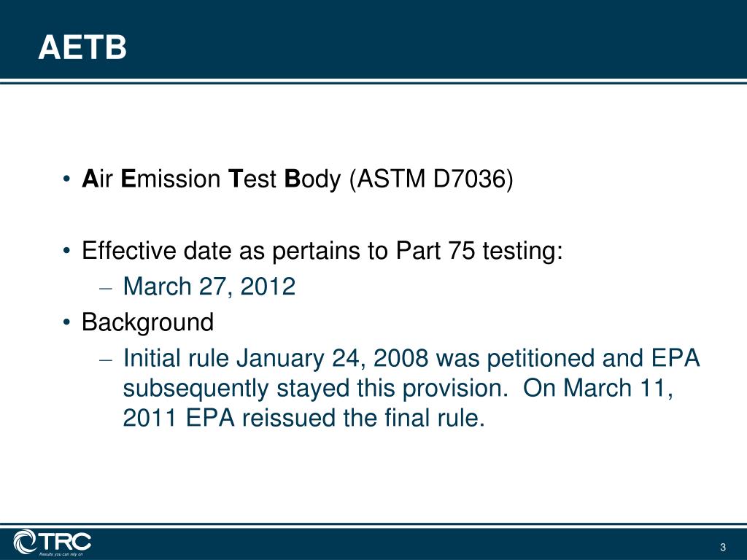Click slide page number 3
Screen dimensions: 747x560
coord(723,547)
